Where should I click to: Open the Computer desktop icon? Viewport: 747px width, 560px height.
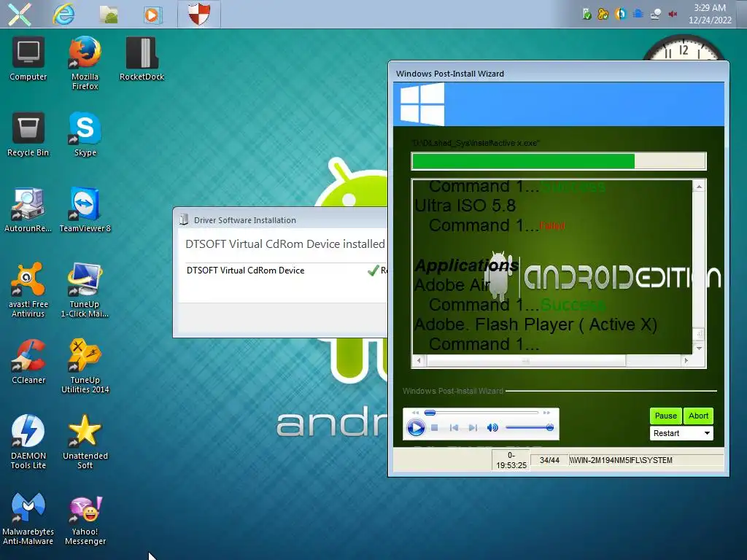click(x=28, y=58)
